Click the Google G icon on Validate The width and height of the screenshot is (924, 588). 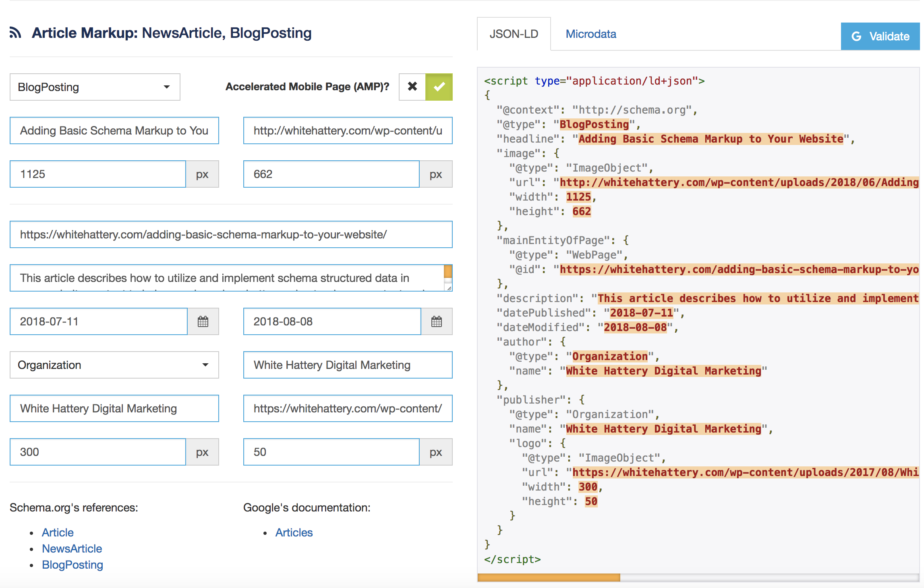(856, 37)
